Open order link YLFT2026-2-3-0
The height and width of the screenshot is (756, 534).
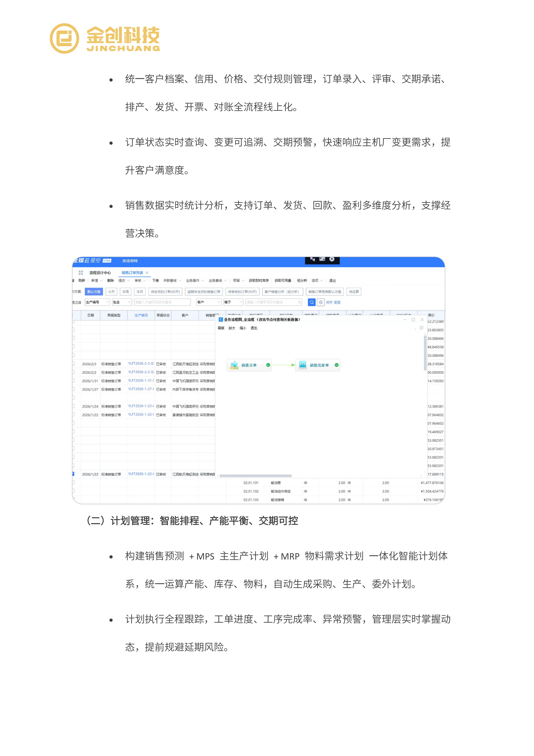[141, 364]
